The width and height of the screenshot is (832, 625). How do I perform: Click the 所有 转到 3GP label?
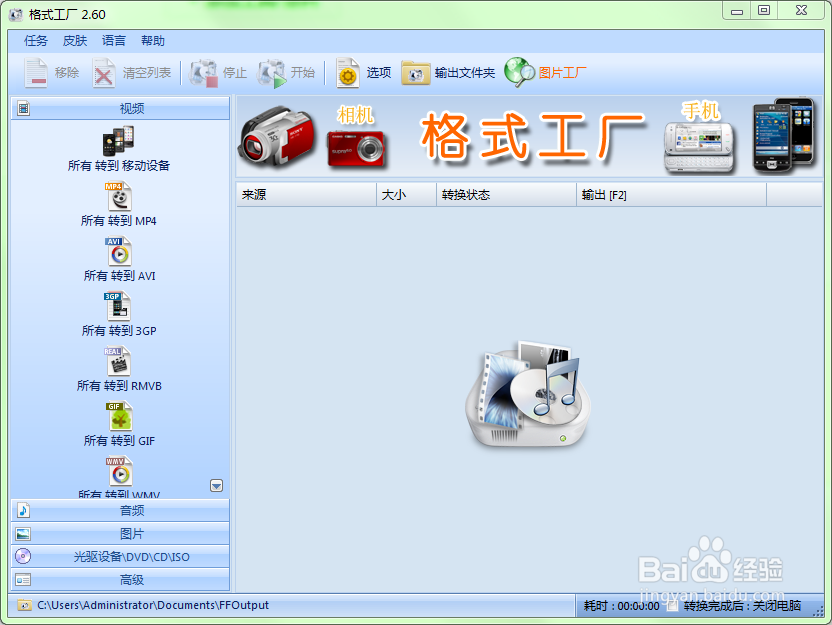coord(119,331)
